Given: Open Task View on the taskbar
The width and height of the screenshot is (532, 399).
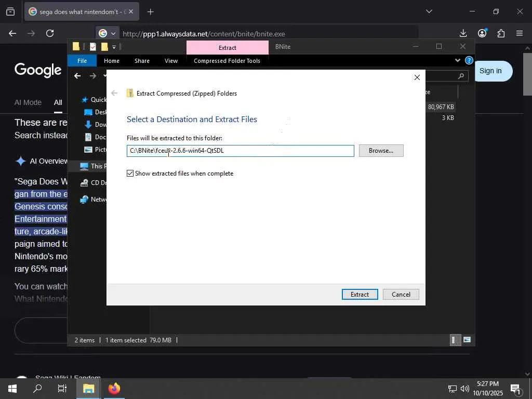Looking at the screenshot, I should click(x=62, y=389).
